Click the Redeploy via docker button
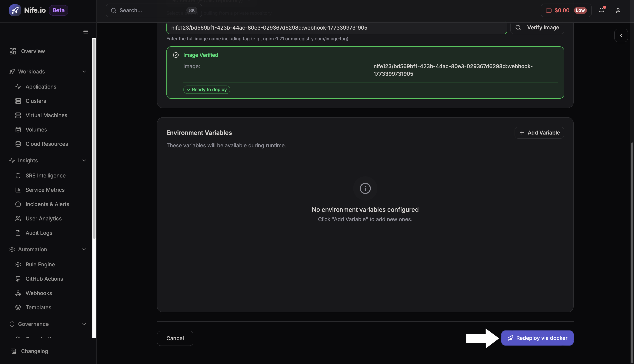Image resolution: width=634 pixels, height=364 pixels. click(537, 338)
